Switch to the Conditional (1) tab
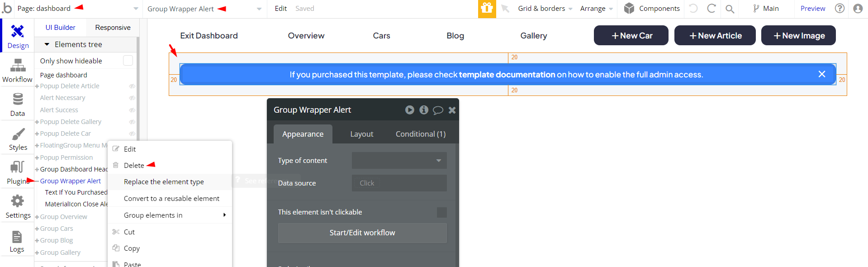This screenshot has width=868, height=267. click(x=421, y=134)
